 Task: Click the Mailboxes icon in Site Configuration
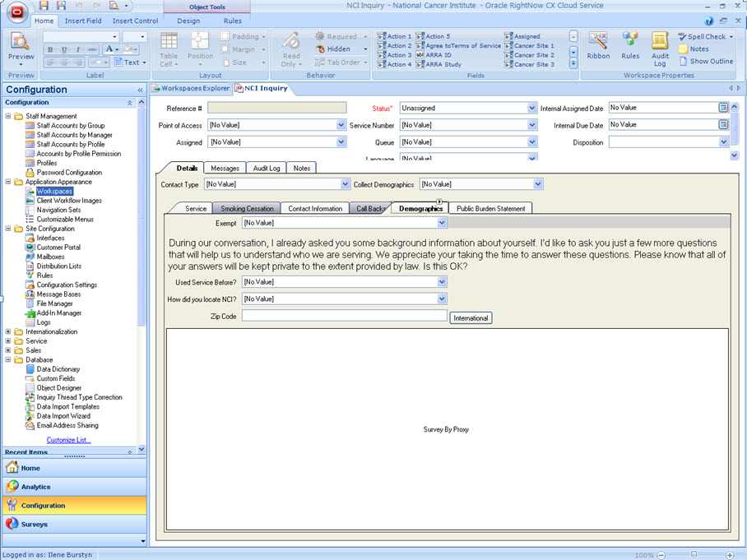[x=30, y=257]
